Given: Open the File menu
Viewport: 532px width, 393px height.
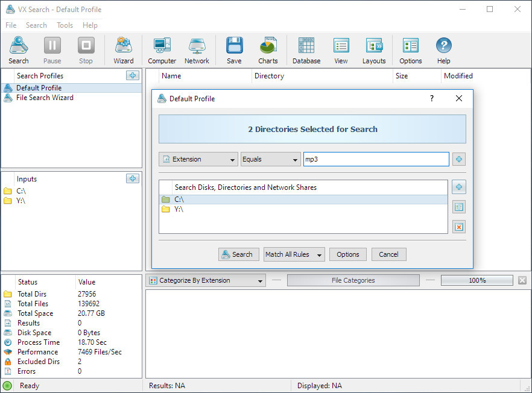Looking at the screenshot, I should tap(11, 25).
